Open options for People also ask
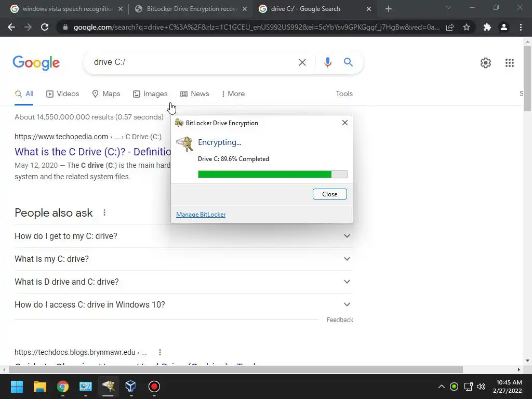The width and height of the screenshot is (532, 399). tap(104, 212)
